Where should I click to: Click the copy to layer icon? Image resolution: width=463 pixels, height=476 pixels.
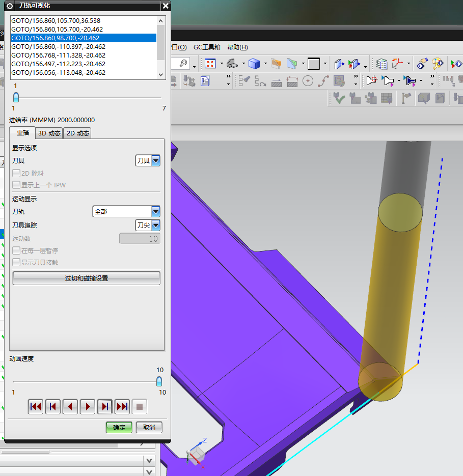point(354,64)
